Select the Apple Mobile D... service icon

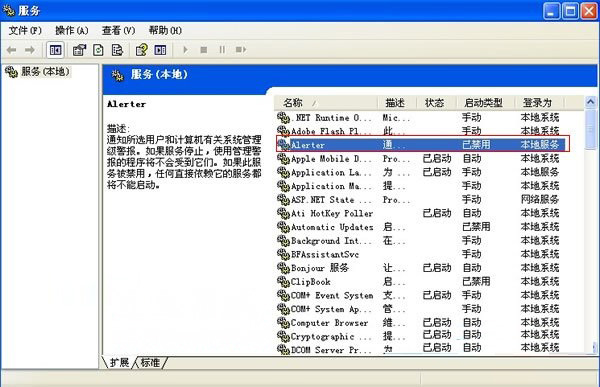283,158
